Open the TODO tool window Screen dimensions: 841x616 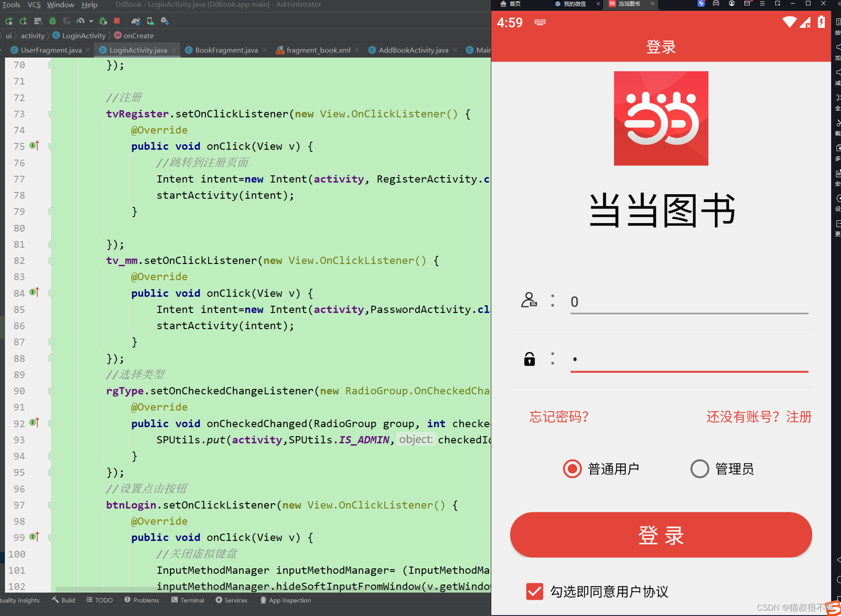[99, 600]
